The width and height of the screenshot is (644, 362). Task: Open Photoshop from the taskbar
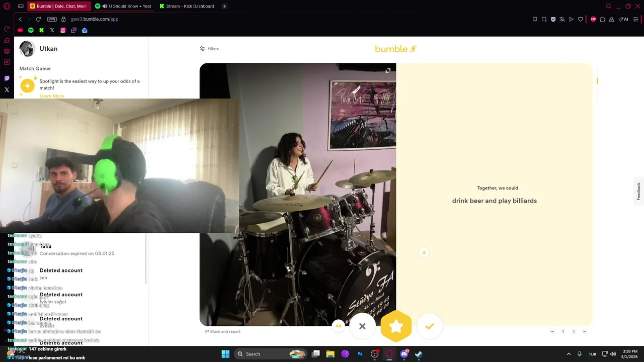point(360,354)
